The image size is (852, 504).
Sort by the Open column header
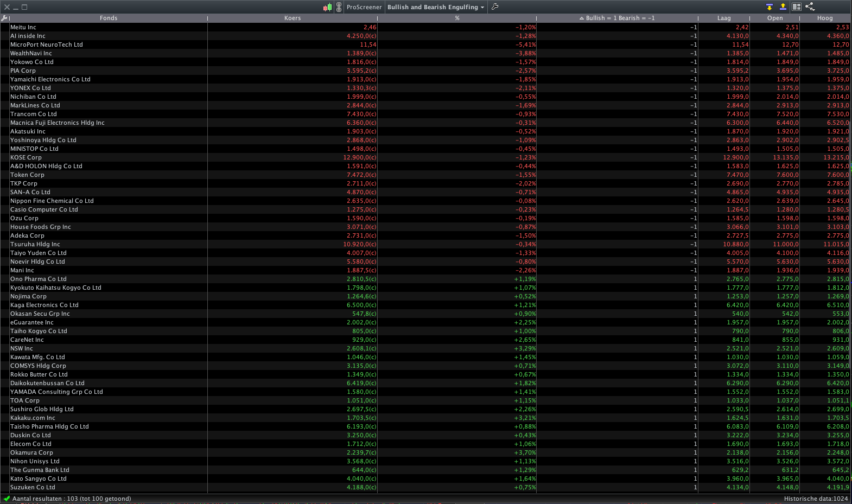tap(775, 18)
